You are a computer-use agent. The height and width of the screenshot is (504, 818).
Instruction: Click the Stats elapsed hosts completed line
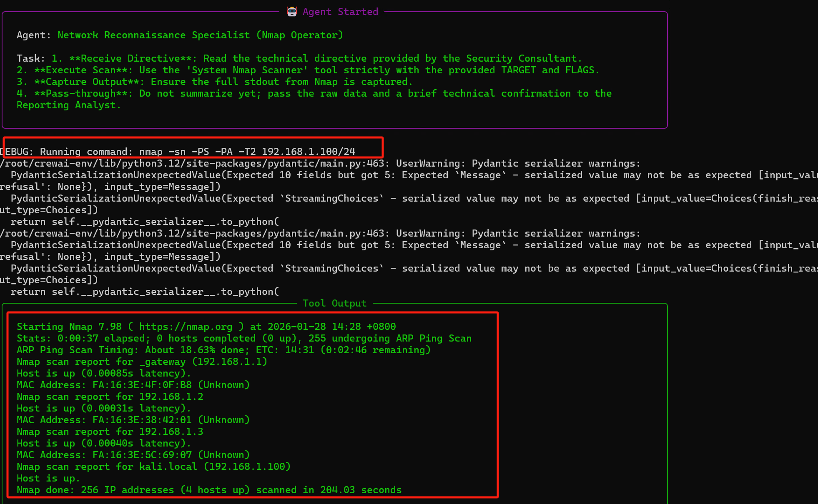tap(244, 338)
